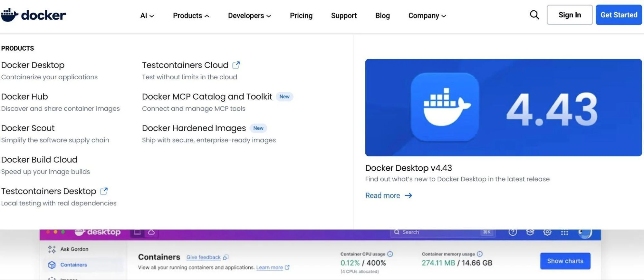Collapse the Products dropdown menu
Image resolution: width=644 pixels, height=280 pixels.
191,15
